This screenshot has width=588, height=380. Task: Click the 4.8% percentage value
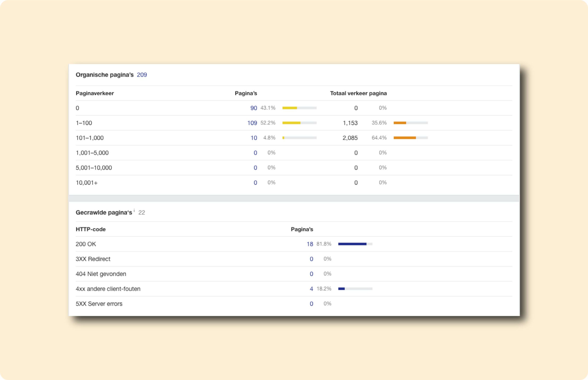(269, 138)
